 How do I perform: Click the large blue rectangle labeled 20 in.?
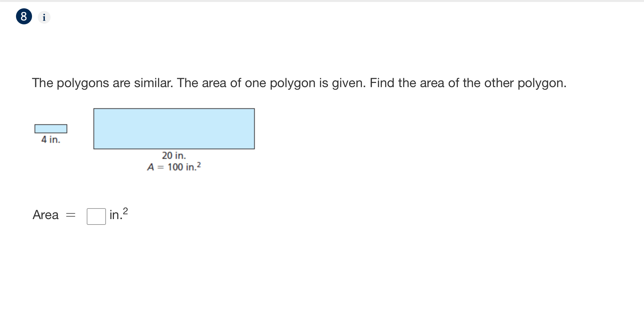click(174, 128)
